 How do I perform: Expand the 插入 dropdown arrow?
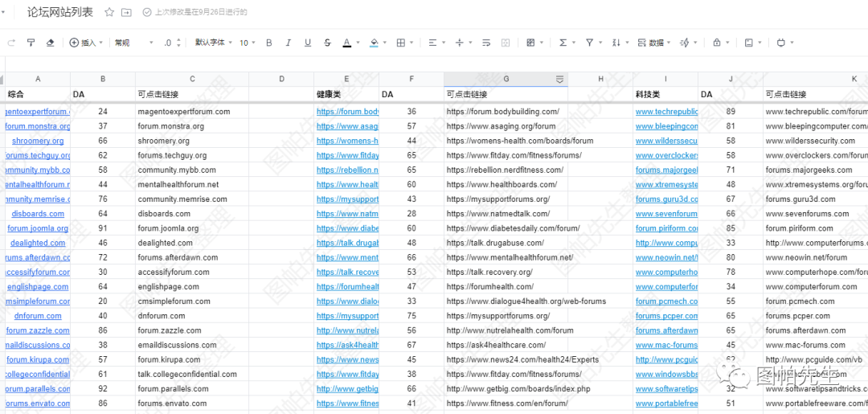(x=100, y=43)
